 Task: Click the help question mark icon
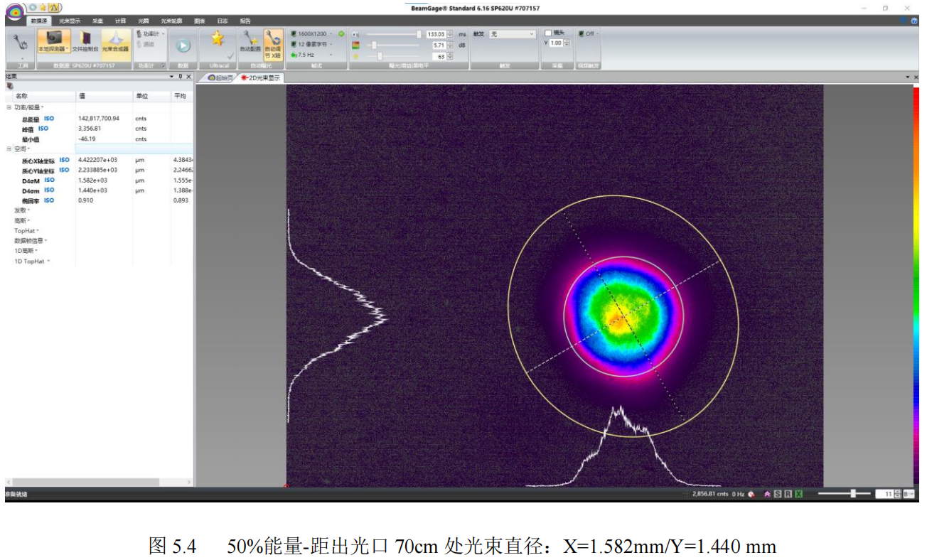click(x=914, y=21)
